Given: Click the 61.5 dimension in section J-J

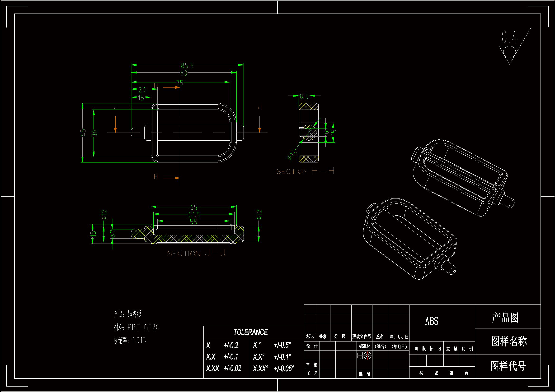Looking at the screenshot, I should coord(194,214).
